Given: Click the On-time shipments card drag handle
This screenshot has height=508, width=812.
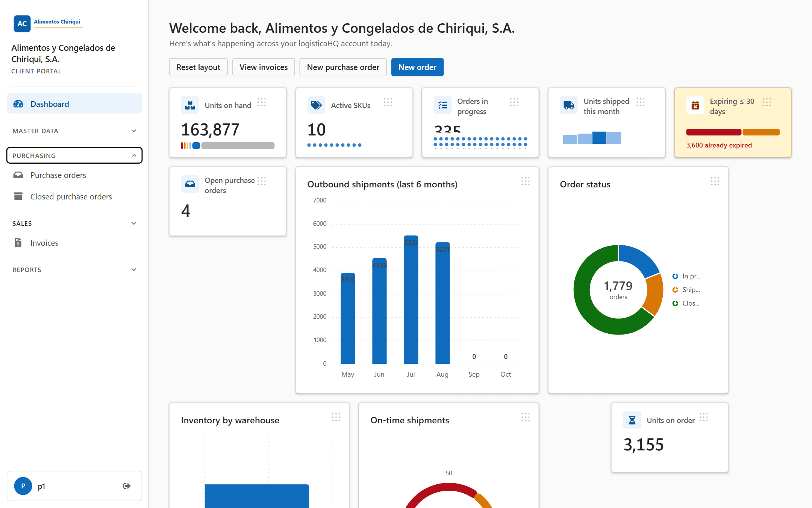Looking at the screenshot, I should [x=526, y=417].
